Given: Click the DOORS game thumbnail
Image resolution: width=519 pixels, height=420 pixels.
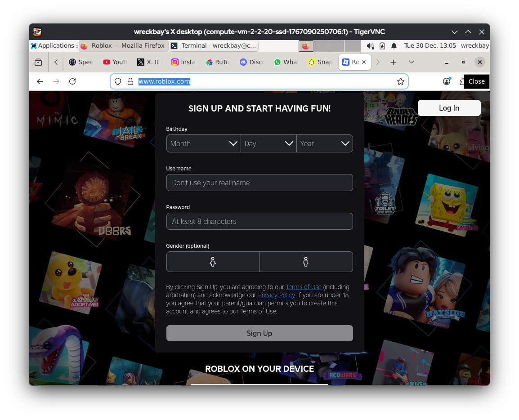Looking at the screenshot, I should [x=93, y=199].
